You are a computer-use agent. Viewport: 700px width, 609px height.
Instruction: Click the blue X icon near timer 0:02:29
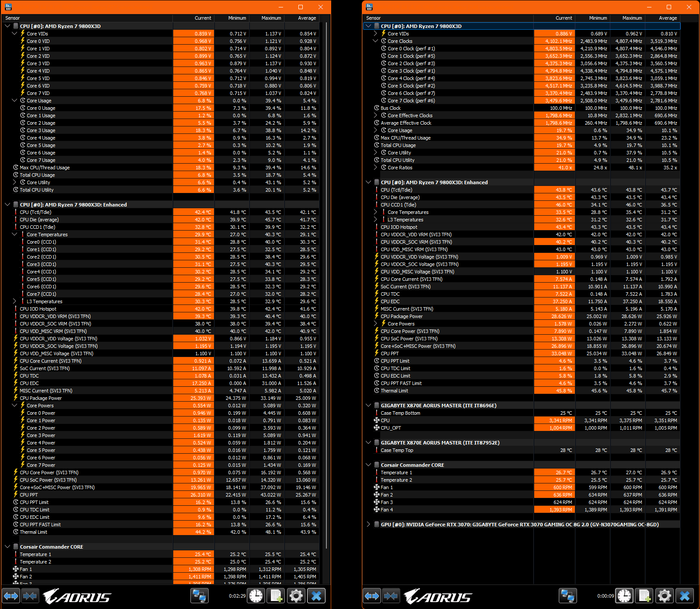316,596
